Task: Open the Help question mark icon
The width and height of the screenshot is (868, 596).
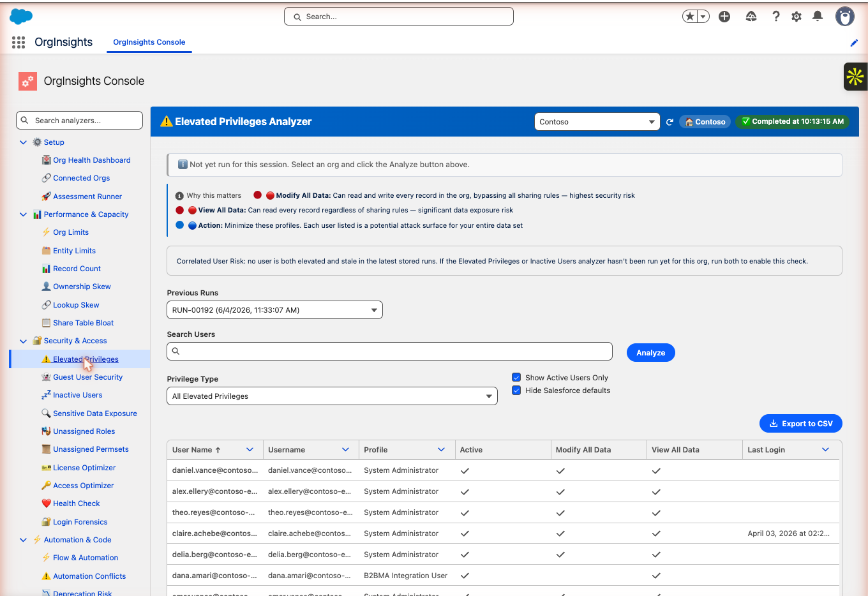Action: [x=775, y=17]
